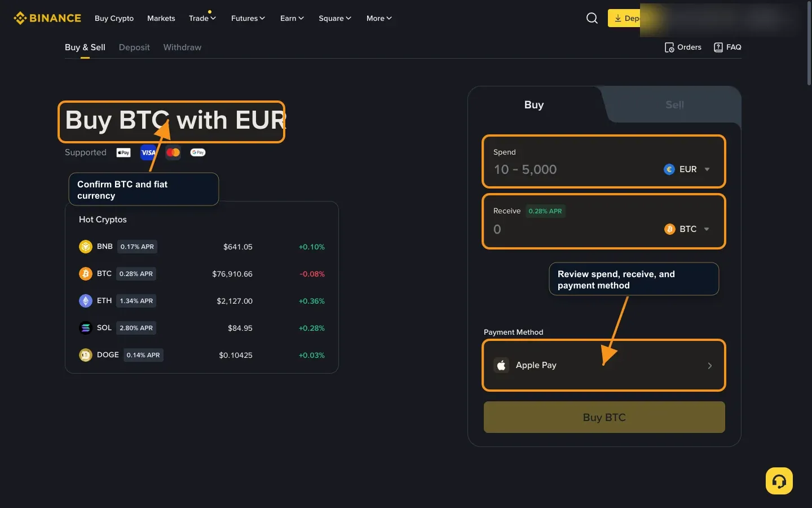Click the BTC change -0.08%
Viewport: 812px width, 508px height.
(x=312, y=274)
